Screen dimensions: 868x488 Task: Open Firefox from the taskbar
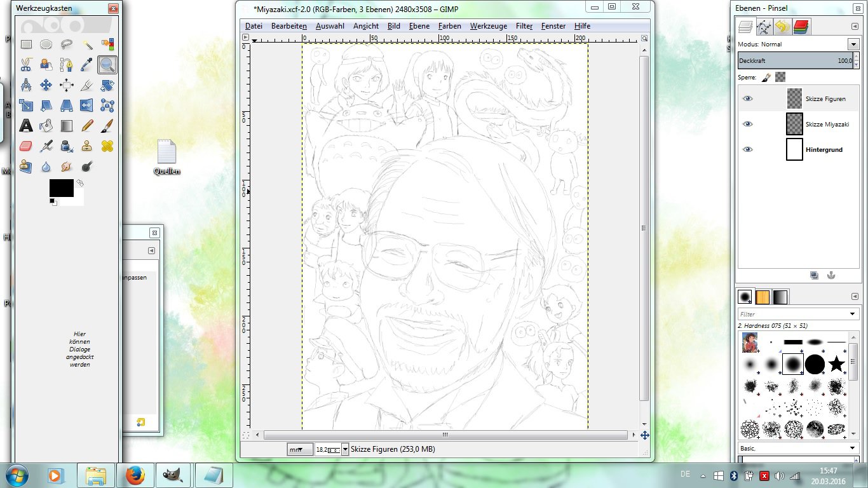click(135, 475)
